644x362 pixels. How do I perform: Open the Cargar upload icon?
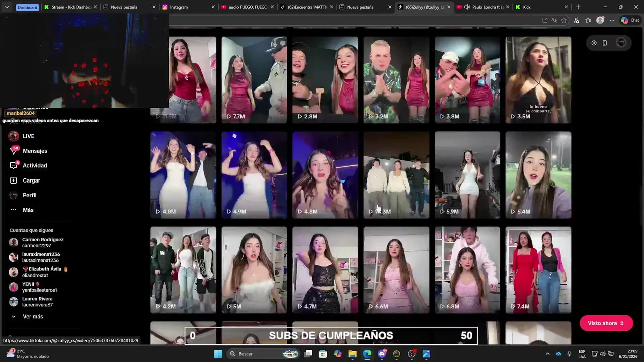[x=14, y=180]
